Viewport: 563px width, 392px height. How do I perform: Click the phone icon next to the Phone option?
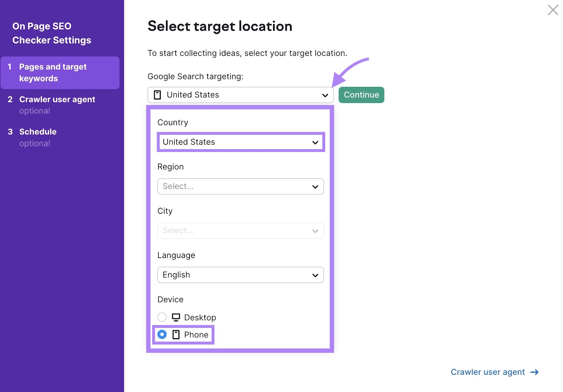(x=176, y=335)
